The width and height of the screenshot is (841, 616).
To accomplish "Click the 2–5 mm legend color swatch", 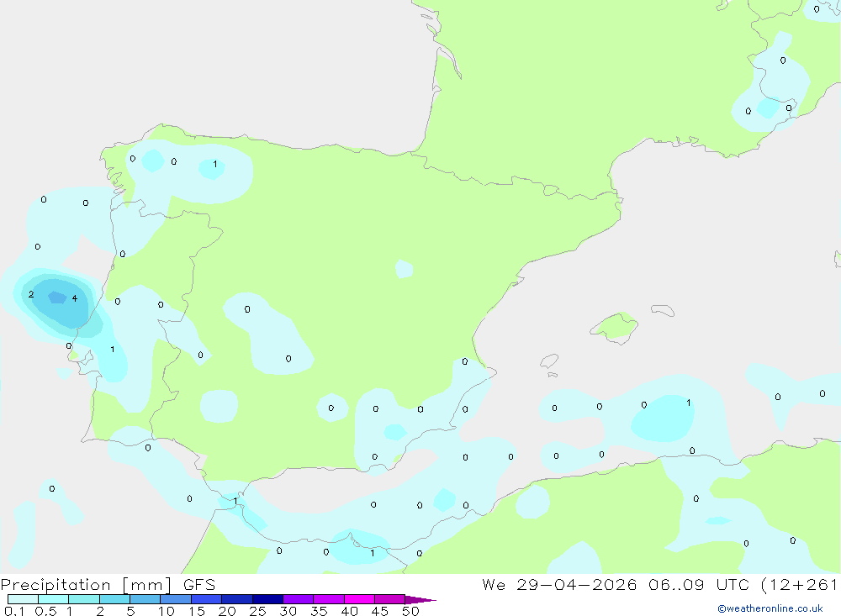I will coord(114,599).
